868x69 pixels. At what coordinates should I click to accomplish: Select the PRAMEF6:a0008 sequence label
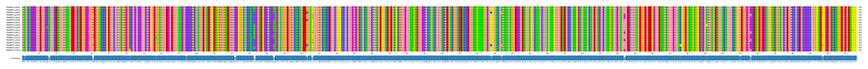[13, 25]
